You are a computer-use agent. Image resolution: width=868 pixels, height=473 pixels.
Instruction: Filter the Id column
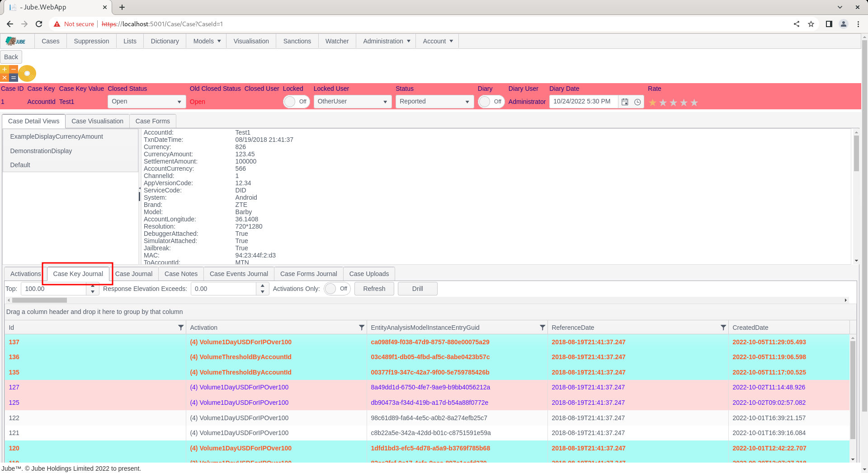pos(181,328)
